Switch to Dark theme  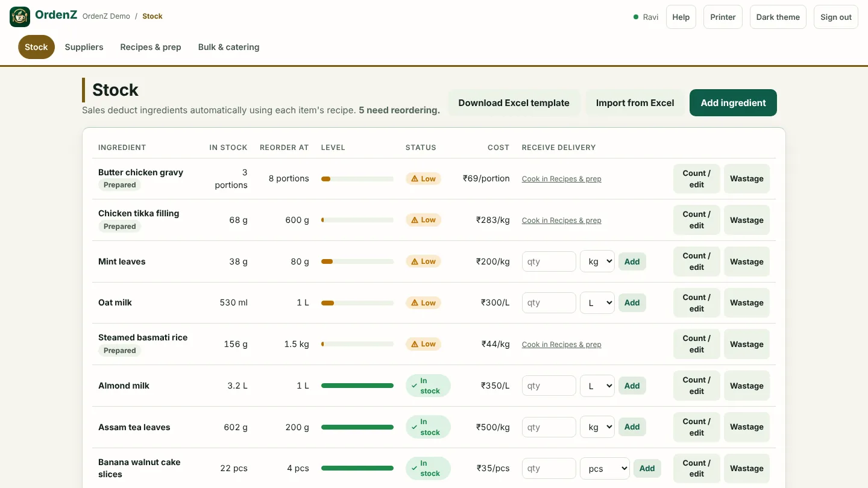pyautogui.click(x=778, y=17)
